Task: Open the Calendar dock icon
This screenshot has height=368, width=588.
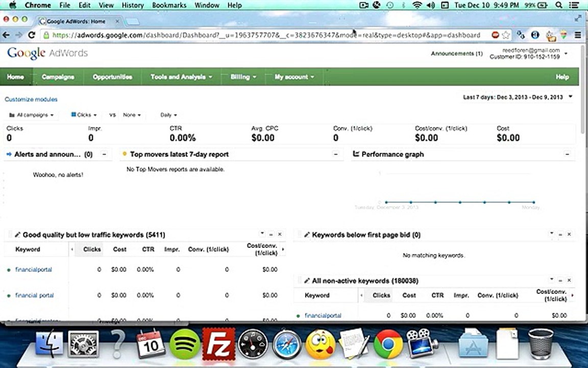Action: (x=151, y=343)
